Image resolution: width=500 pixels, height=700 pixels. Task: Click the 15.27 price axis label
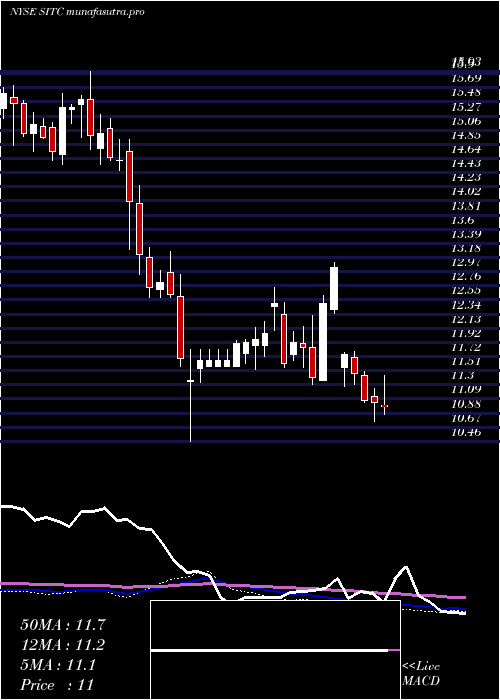click(x=466, y=107)
